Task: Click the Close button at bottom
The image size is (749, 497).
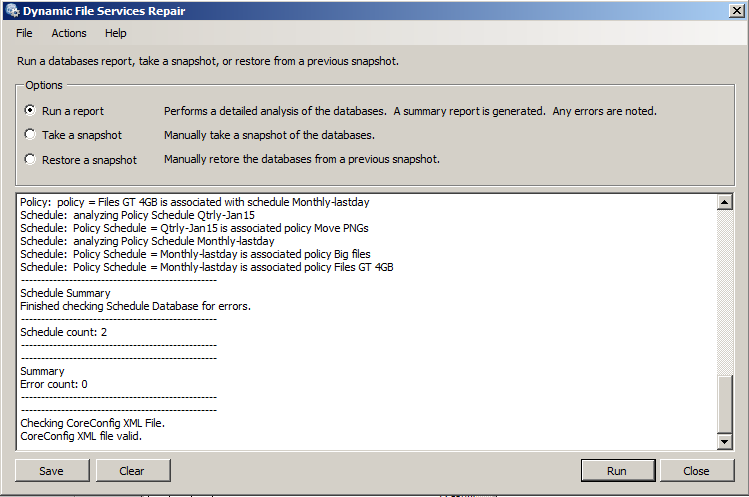Action: pos(696,471)
